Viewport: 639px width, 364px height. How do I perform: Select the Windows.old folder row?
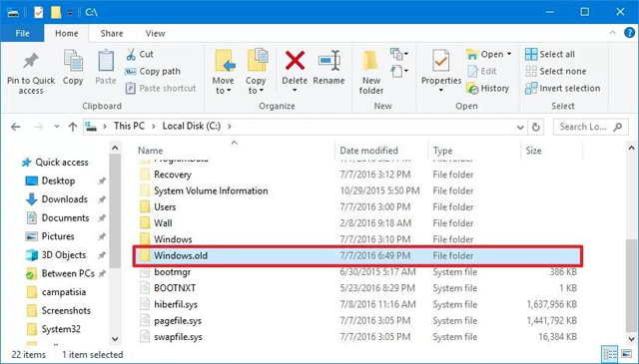pos(357,255)
